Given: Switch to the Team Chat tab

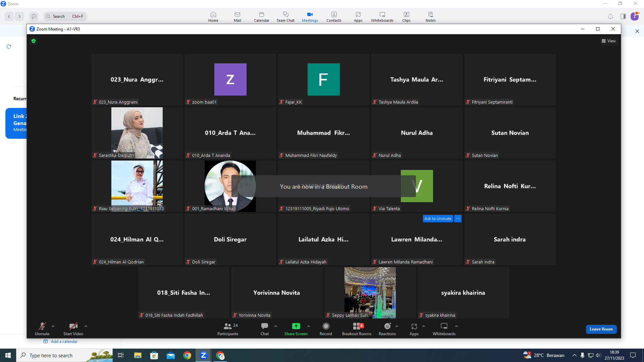Looking at the screenshot, I should point(285,16).
